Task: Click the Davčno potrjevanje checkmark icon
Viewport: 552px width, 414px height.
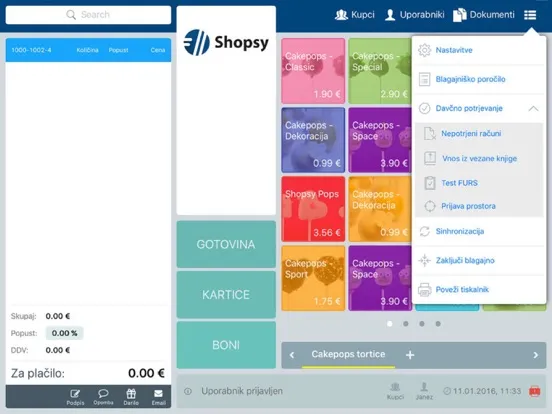Action: [425, 108]
